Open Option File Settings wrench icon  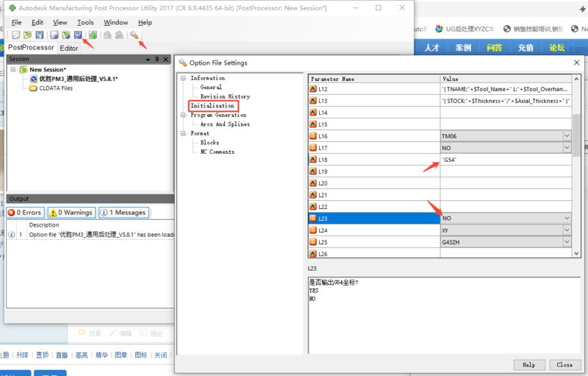[x=134, y=35]
